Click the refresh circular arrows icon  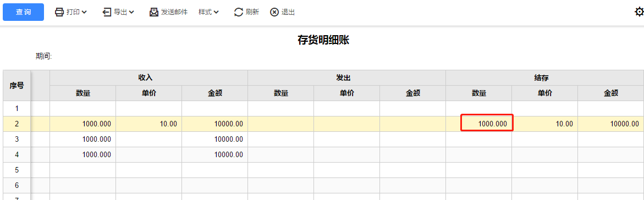click(239, 12)
